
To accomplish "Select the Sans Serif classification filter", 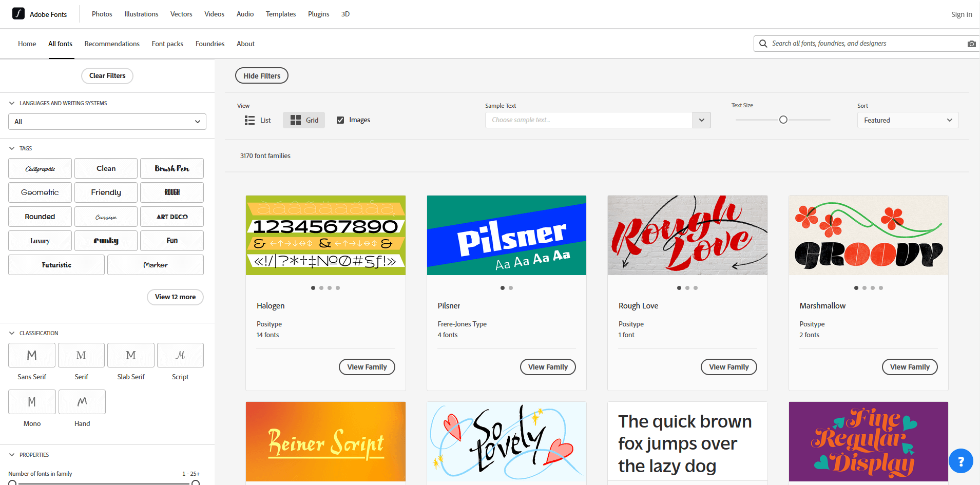I will pyautogui.click(x=31, y=355).
